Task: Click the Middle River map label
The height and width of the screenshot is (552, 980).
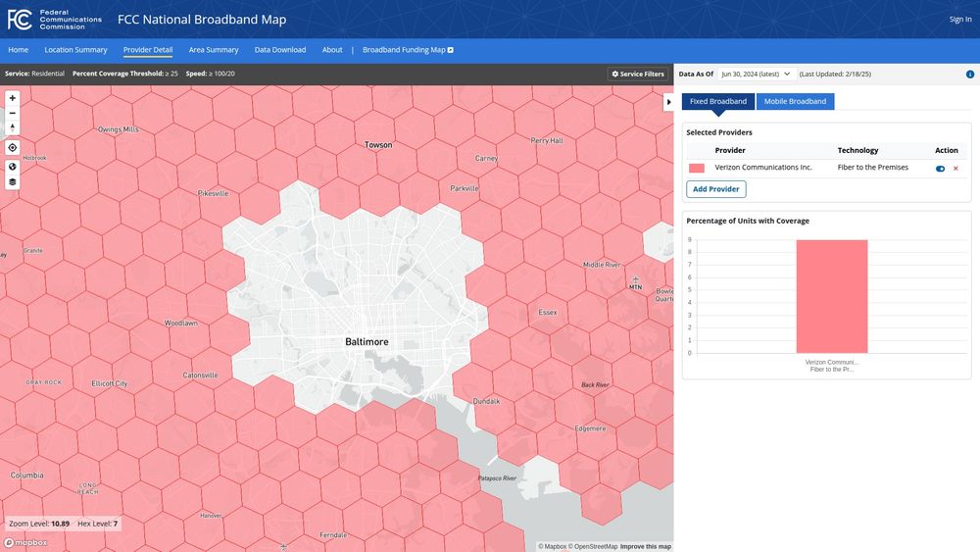Action: [x=602, y=265]
